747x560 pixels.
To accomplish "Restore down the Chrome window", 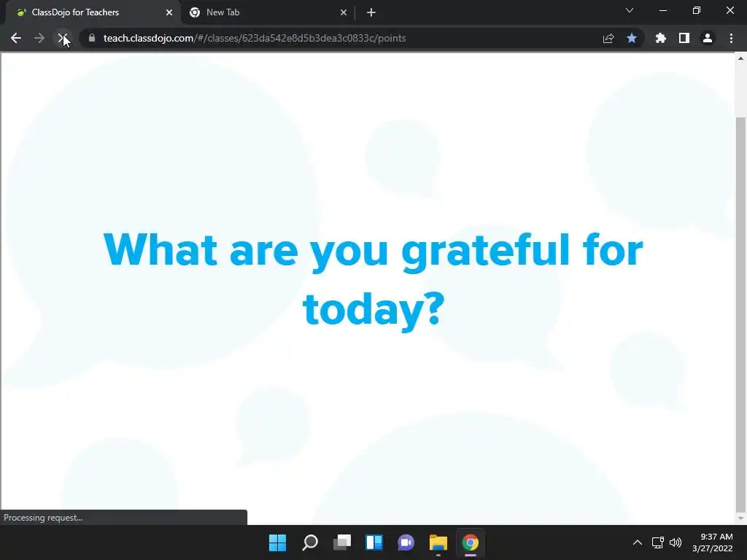I will (697, 10).
